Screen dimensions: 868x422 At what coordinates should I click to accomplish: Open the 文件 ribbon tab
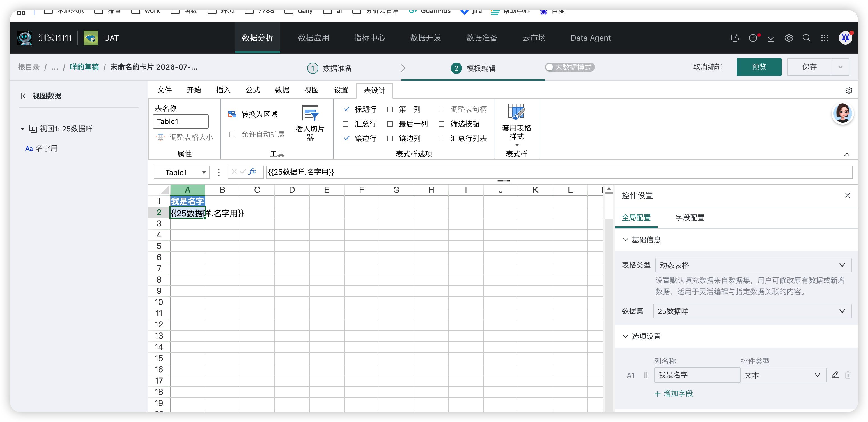click(164, 90)
